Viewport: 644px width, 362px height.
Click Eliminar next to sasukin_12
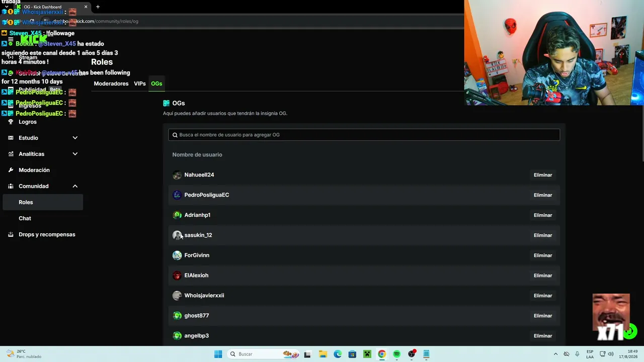(x=543, y=235)
